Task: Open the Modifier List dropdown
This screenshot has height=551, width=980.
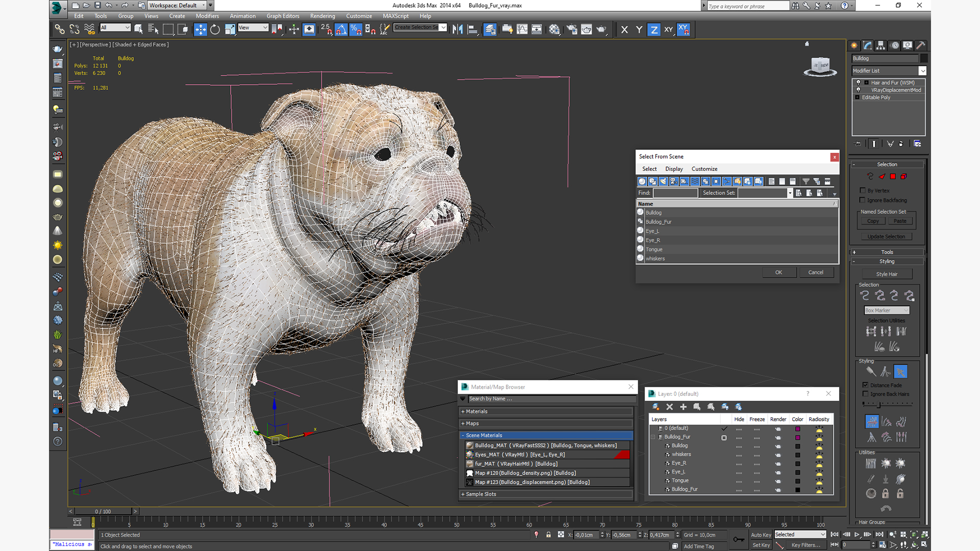Action: pyautogui.click(x=922, y=71)
